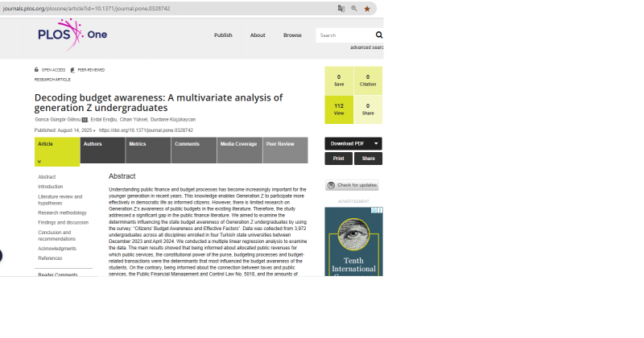Click the open access lock icon
644x338 pixels.
coord(36,70)
